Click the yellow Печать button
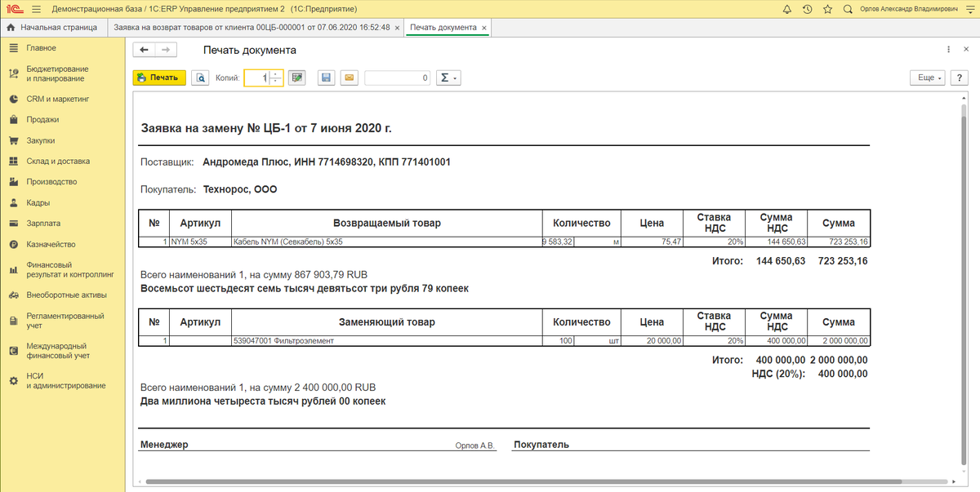980x492 pixels. (159, 78)
